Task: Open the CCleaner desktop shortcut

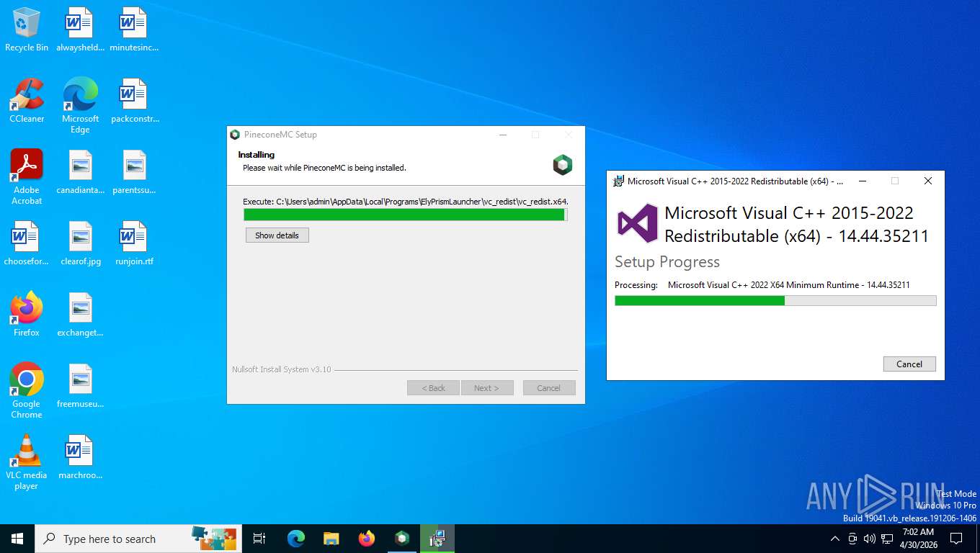Action: click(x=27, y=101)
